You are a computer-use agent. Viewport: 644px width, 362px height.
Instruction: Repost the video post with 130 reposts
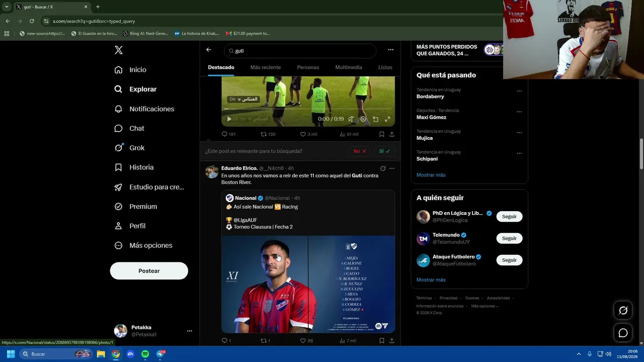[x=268, y=134]
